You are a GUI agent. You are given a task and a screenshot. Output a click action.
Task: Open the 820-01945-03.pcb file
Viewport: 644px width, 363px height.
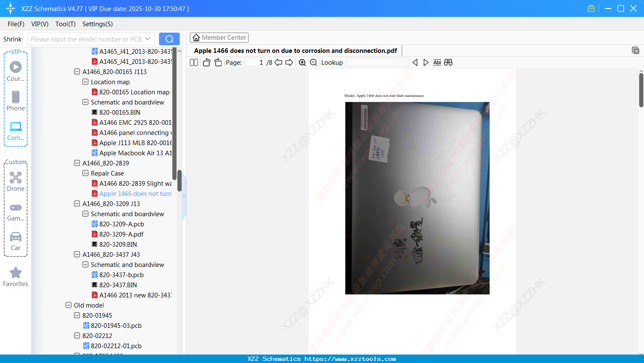click(x=112, y=326)
